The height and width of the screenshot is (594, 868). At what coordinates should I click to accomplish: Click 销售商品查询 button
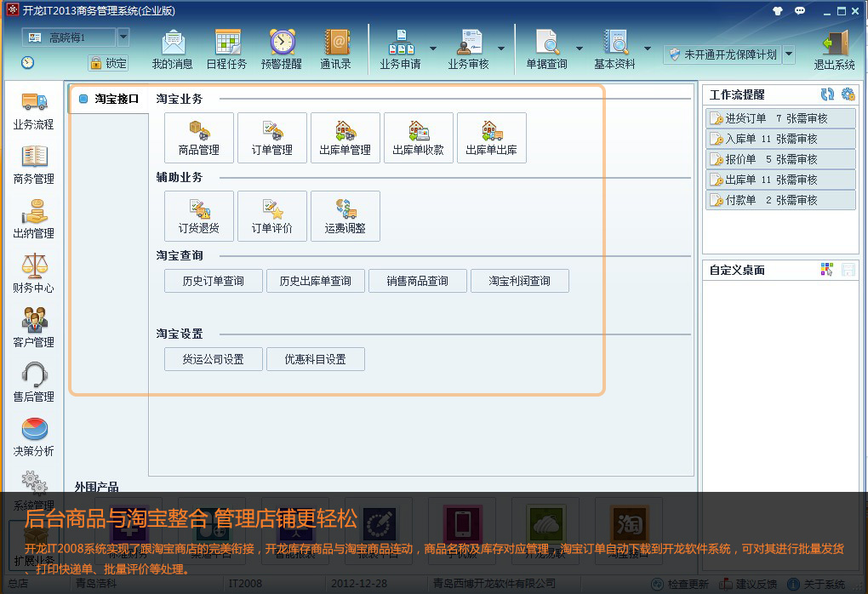click(x=417, y=281)
